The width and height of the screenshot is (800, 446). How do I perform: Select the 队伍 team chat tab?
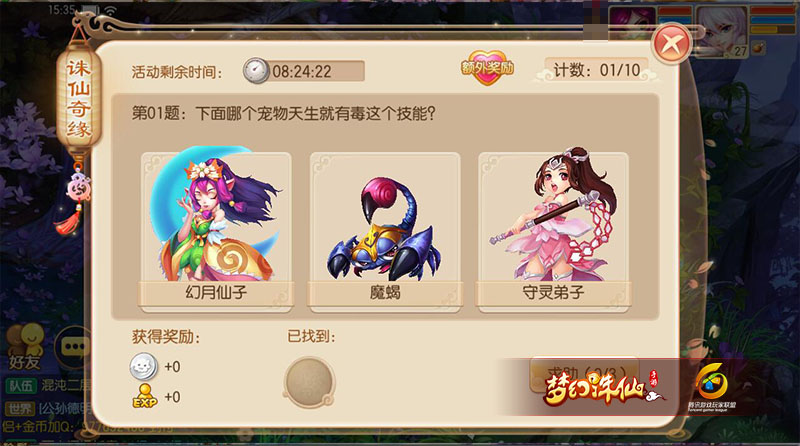(x=21, y=386)
